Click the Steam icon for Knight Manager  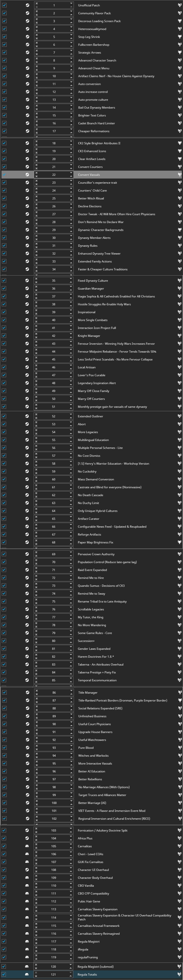pos(27,336)
